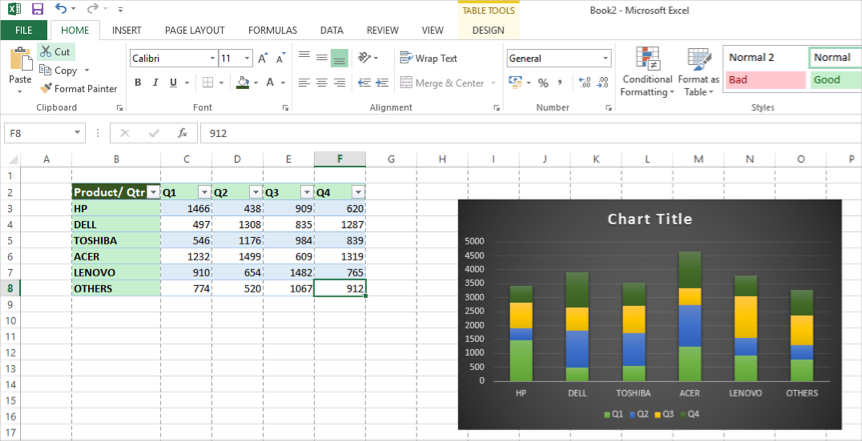Click the Undo arrow icon
This screenshot has height=441, width=862.
pyautogui.click(x=61, y=8)
